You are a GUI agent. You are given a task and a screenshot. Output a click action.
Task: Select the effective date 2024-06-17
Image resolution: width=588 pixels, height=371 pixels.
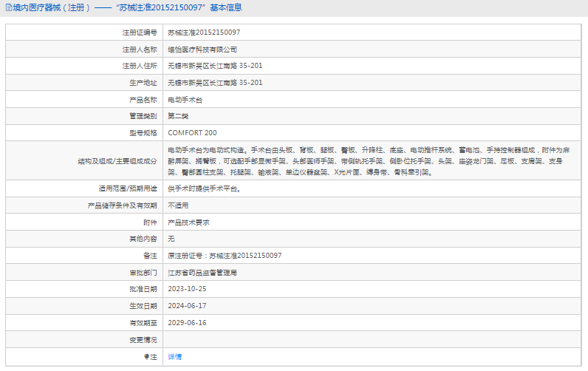pos(187,306)
